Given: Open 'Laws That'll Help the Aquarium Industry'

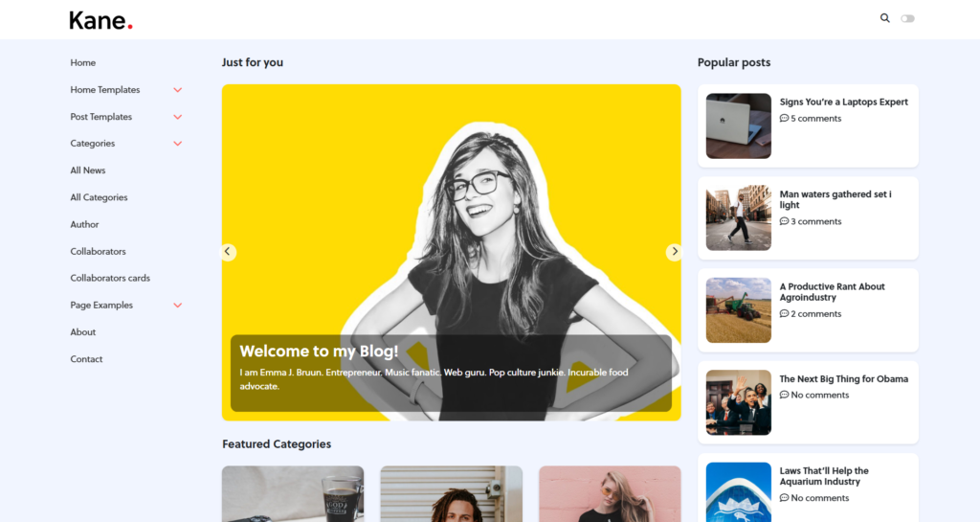Looking at the screenshot, I should click(x=824, y=476).
